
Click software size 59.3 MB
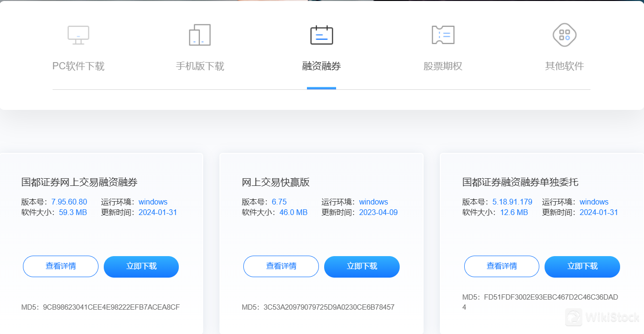click(73, 212)
